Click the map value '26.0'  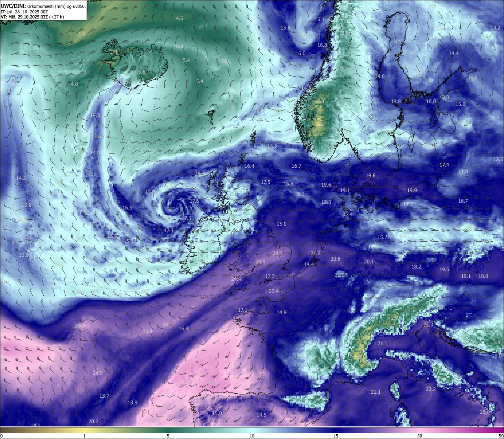(485, 412)
